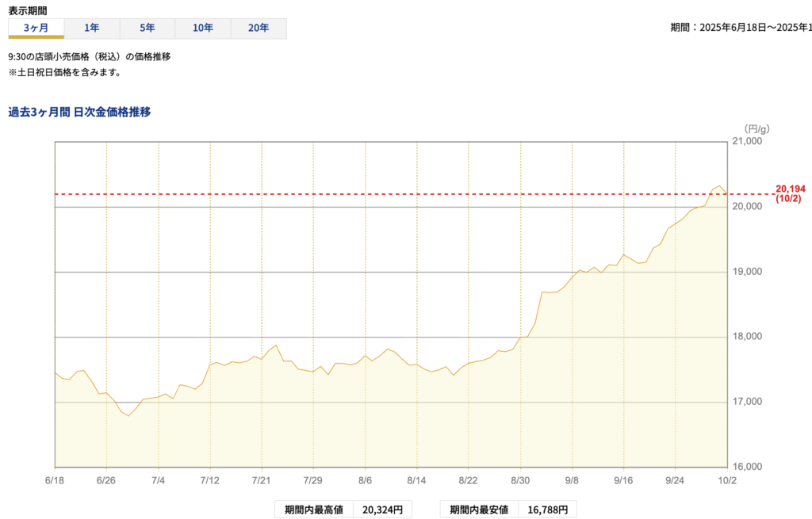This screenshot has height=519, width=812.
Task: Pick the 8/6 date axis label
Action: click(x=366, y=480)
